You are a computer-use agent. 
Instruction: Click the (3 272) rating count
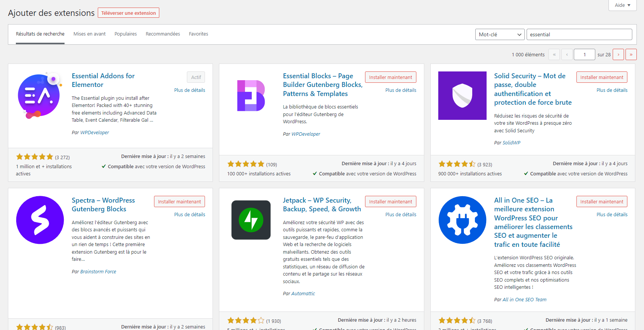pos(62,157)
